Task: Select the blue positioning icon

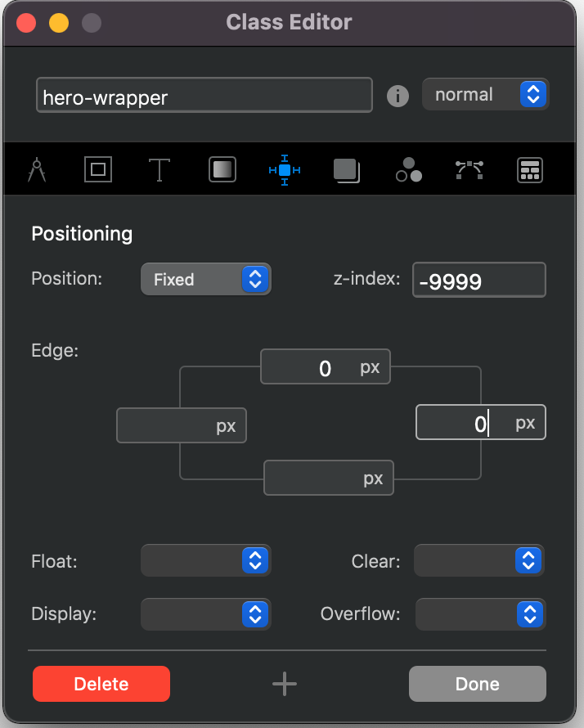Action: [285, 169]
